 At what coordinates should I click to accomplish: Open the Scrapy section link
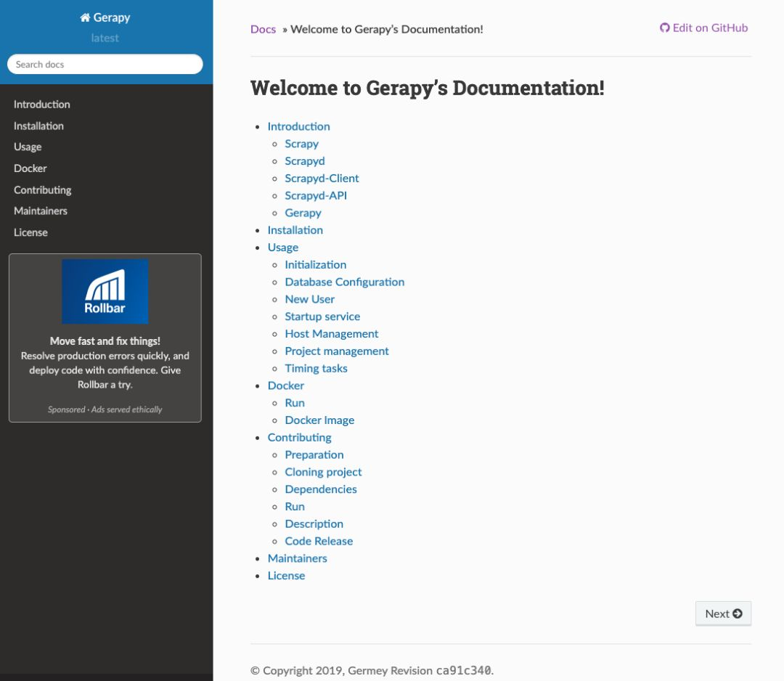(x=301, y=144)
